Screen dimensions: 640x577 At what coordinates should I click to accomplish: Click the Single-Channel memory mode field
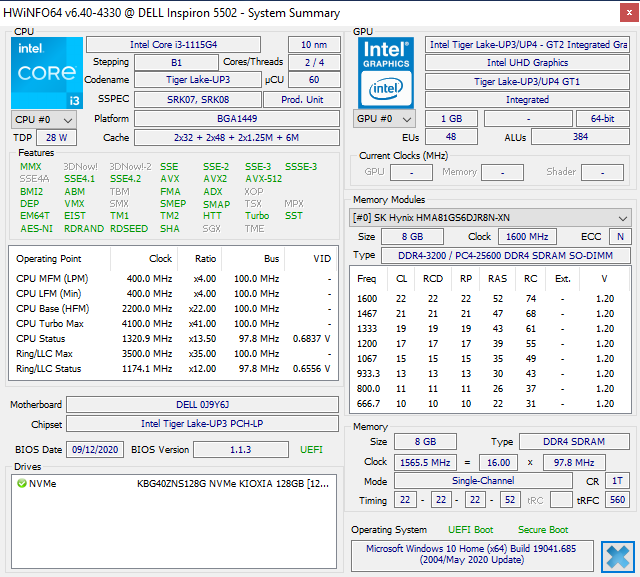coord(482,481)
